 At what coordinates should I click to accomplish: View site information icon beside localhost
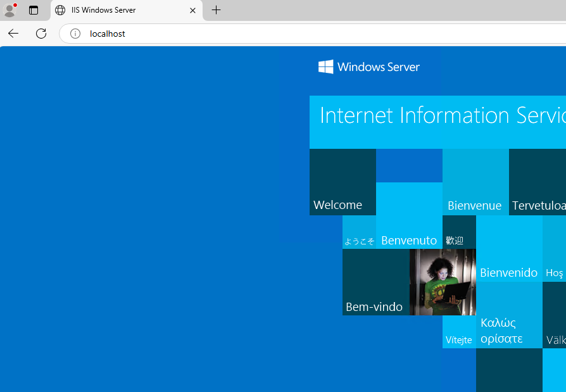tap(75, 34)
